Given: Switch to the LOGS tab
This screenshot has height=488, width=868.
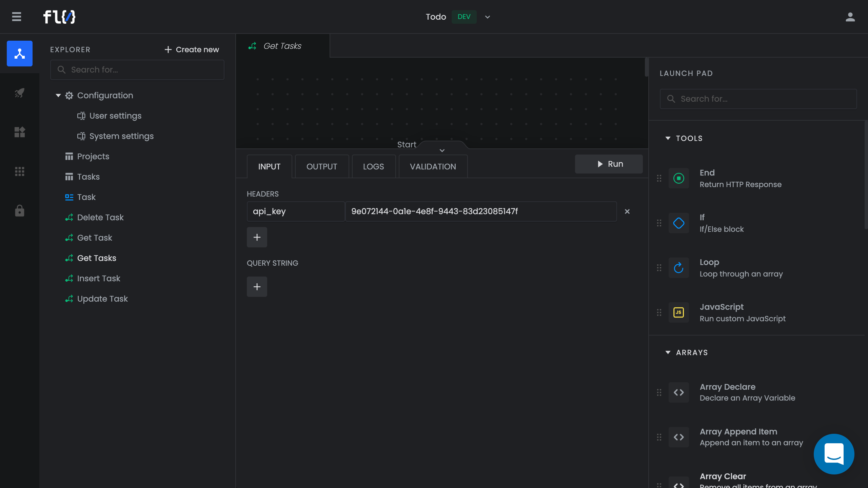Looking at the screenshot, I should pyautogui.click(x=373, y=166).
